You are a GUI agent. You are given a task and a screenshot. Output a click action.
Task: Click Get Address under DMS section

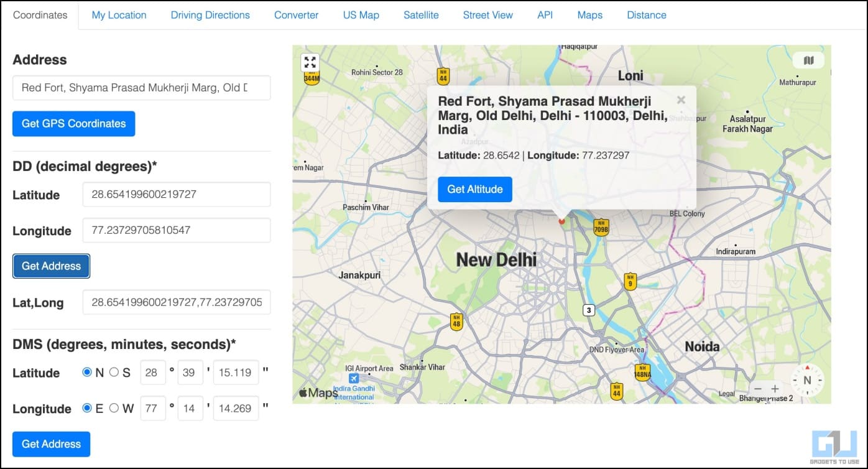[x=52, y=444]
